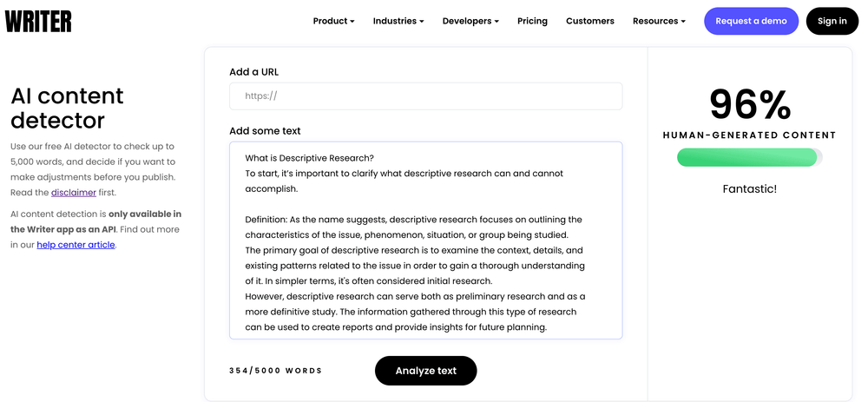Click the Request a demo button

[751, 21]
